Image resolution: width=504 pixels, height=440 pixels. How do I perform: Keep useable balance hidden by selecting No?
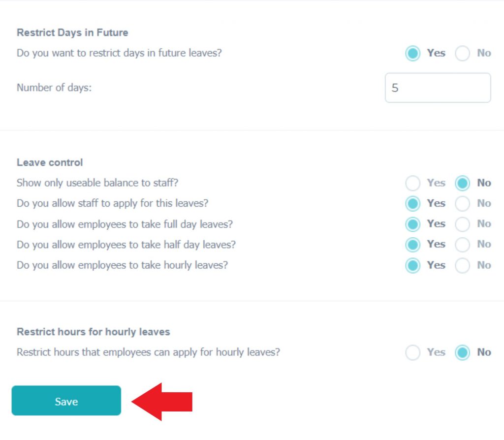(x=463, y=183)
